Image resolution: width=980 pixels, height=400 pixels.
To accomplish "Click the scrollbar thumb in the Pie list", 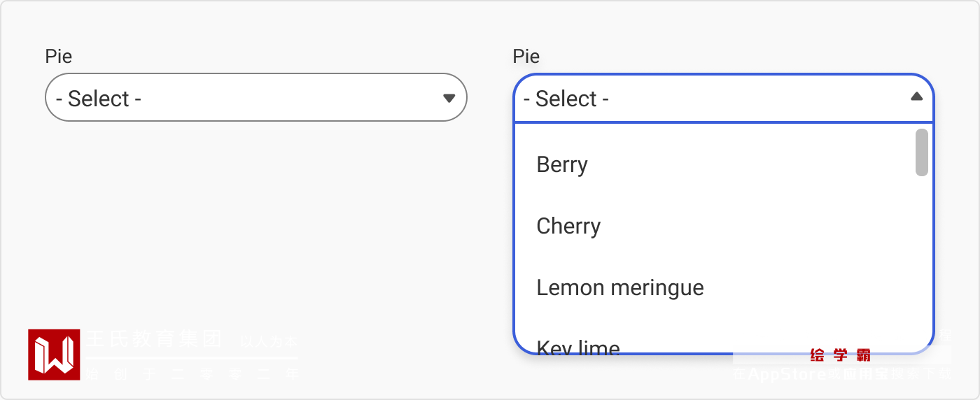I will click(922, 152).
